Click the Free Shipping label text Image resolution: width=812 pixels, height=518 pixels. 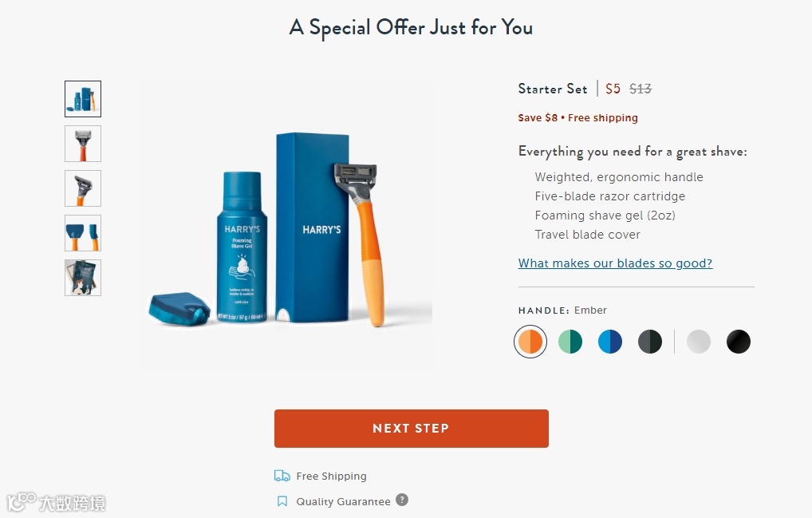click(331, 476)
